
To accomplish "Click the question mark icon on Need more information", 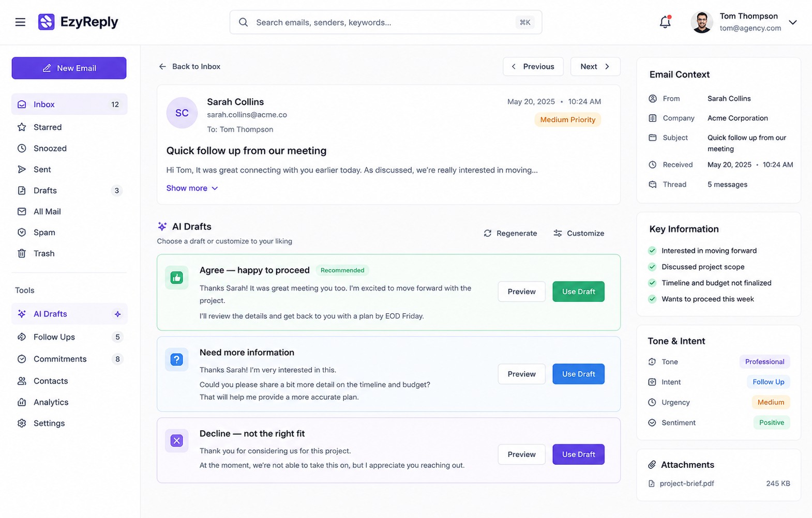I will [177, 359].
